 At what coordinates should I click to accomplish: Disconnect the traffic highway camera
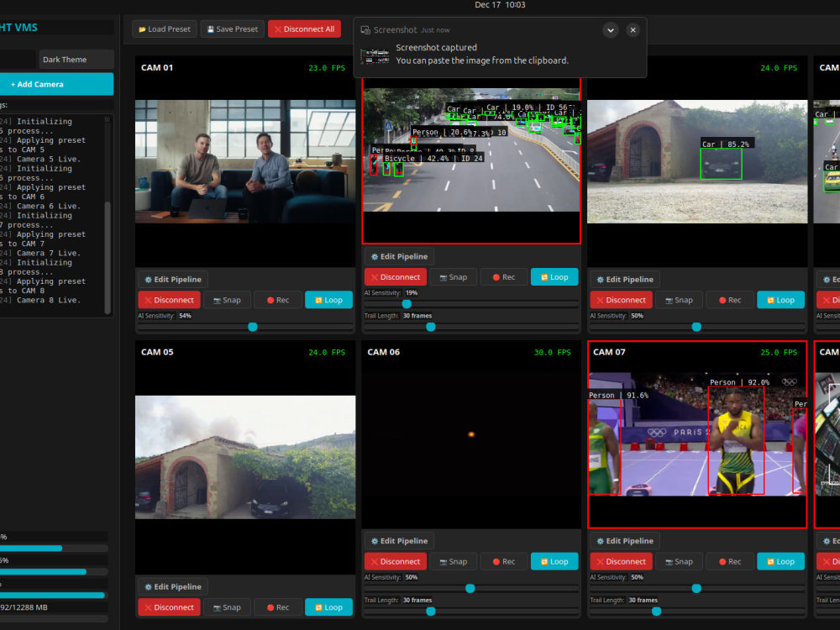[396, 277]
